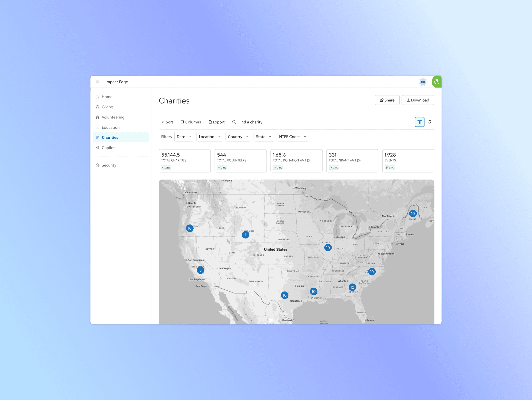Click the Export file icon
532x400 pixels.
pyautogui.click(x=210, y=122)
